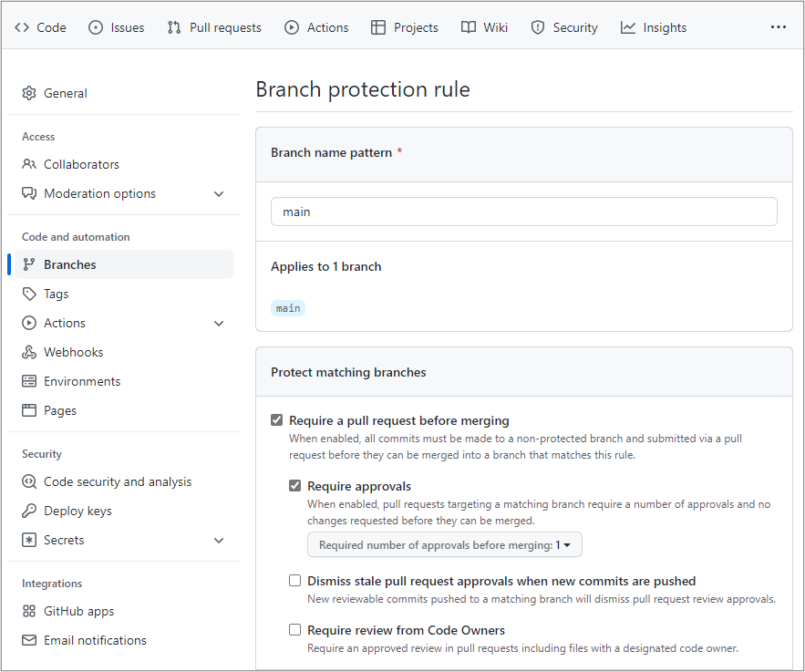Click the Webhooks icon in the sidebar
Viewport: 805px width, 672px height.
pos(28,351)
